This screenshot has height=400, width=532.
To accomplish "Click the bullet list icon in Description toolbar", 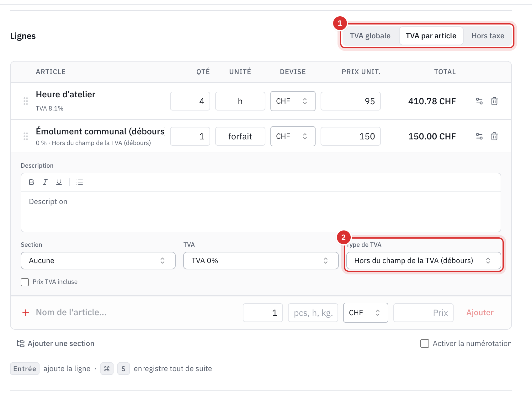I will (80, 182).
